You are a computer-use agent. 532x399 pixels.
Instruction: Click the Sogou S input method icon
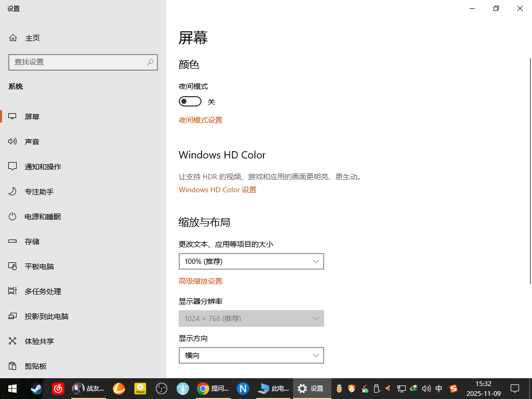click(x=453, y=389)
